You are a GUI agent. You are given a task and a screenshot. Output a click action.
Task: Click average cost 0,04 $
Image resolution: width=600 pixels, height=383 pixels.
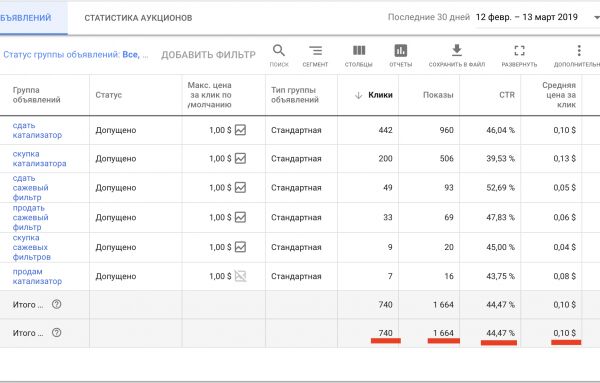[x=564, y=247]
